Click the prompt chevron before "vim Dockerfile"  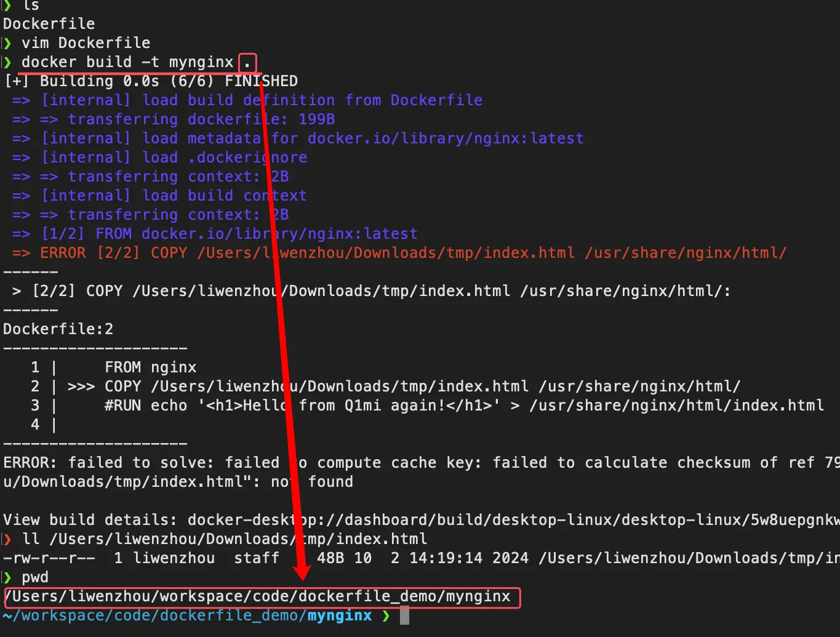(6, 42)
